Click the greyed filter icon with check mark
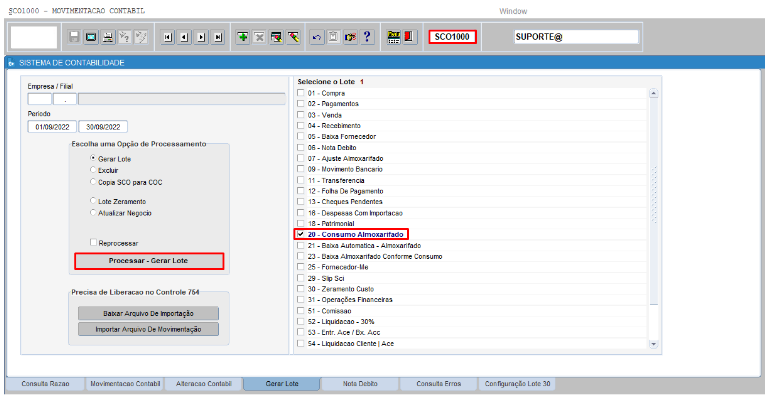 140,37
